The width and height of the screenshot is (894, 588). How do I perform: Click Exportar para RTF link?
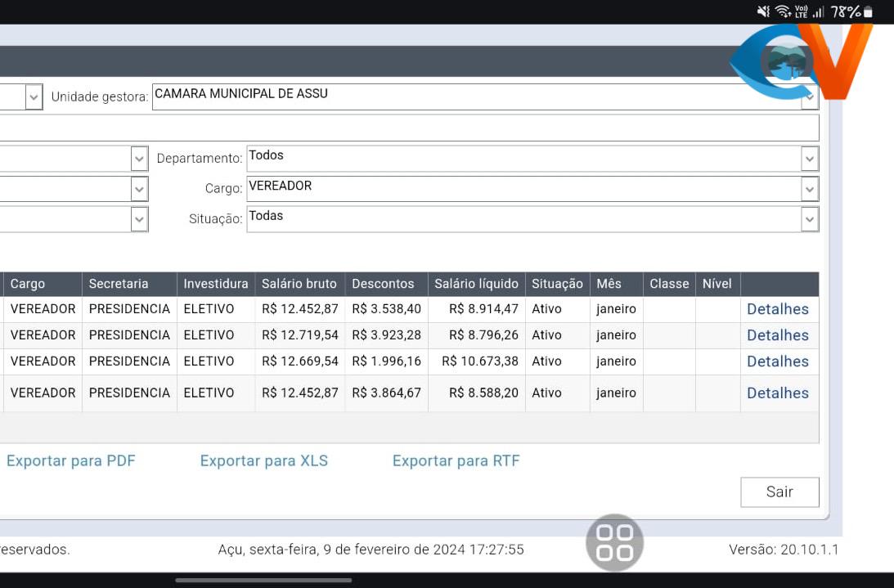[x=456, y=461]
